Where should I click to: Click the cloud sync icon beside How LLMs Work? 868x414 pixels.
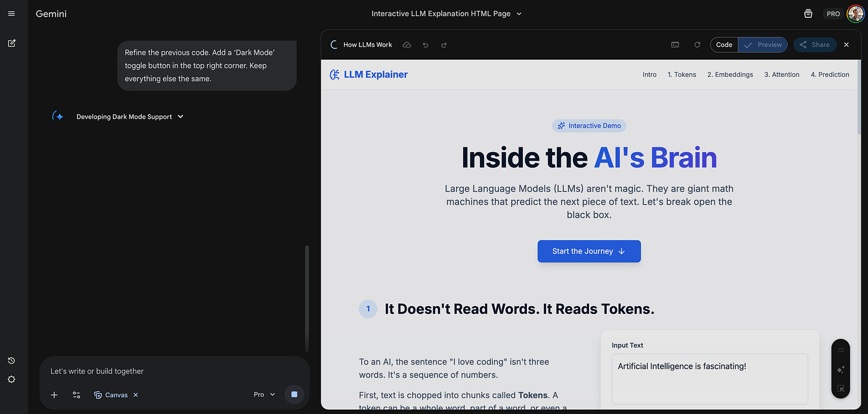click(x=407, y=45)
